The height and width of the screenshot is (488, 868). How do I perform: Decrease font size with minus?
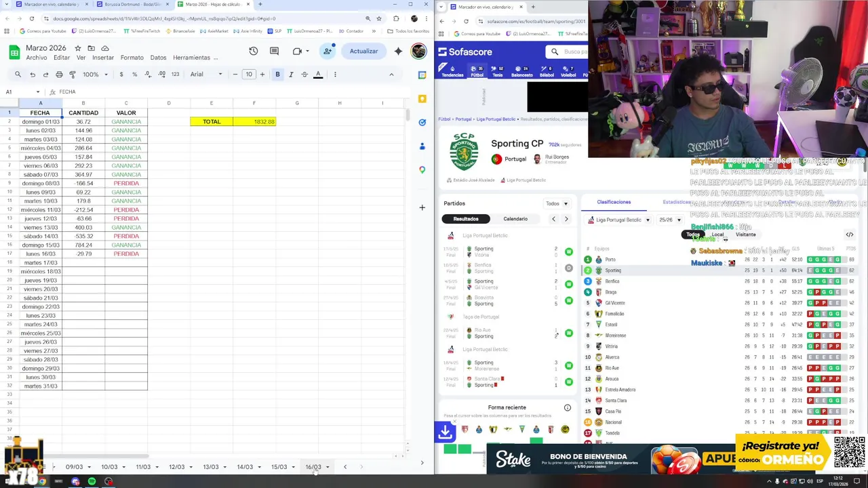pos(235,75)
